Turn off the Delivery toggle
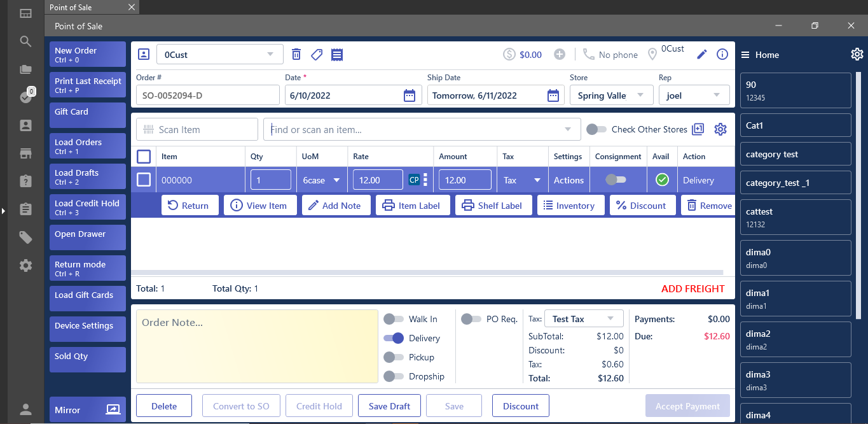Image resolution: width=868 pixels, height=424 pixels. tap(394, 338)
